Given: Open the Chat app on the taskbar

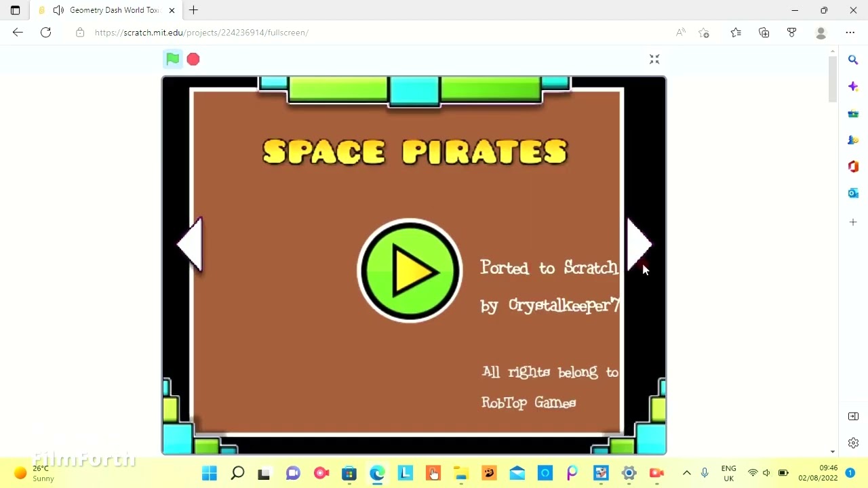Looking at the screenshot, I should click(x=293, y=473).
